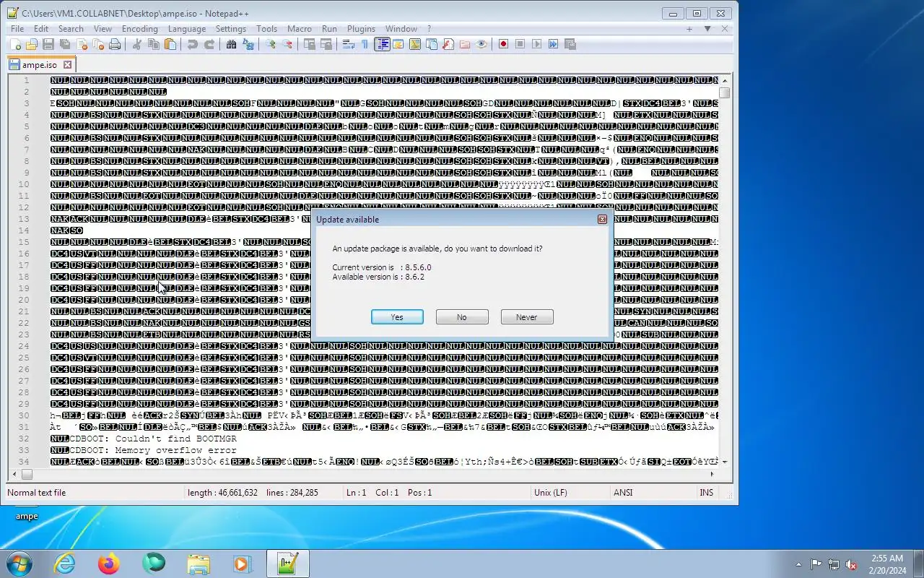Screen dimensions: 924x578
Task: Open the Function List panel icon
Action: (x=448, y=44)
